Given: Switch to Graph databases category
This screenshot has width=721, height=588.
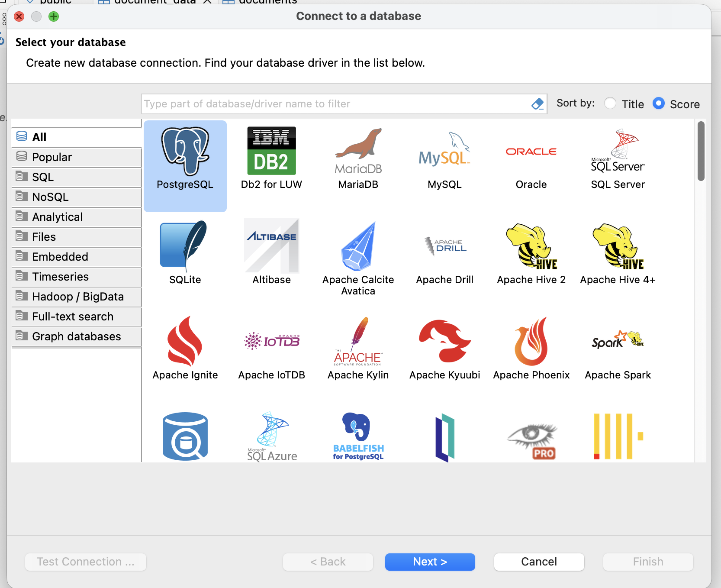Looking at the screenshot, I should coord(77,336).
